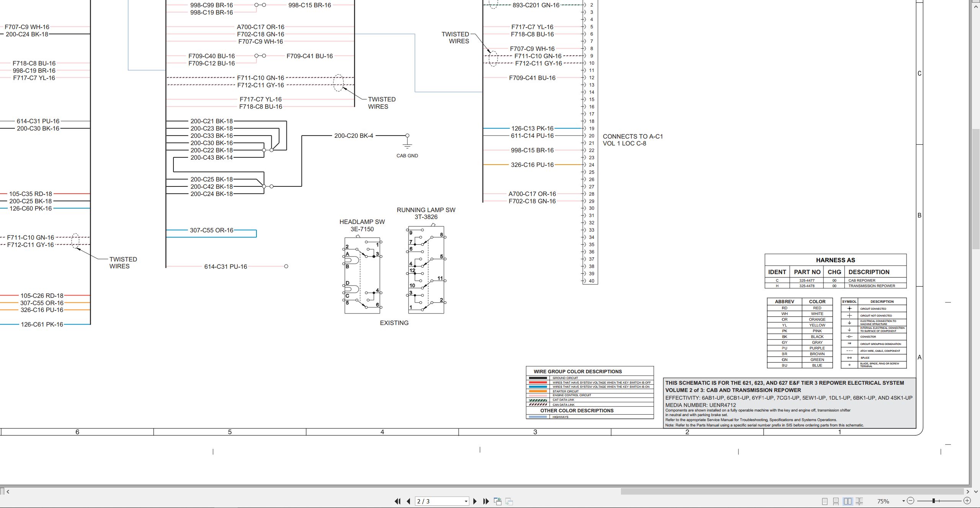Image resolution: width=980 pixels, height=508 pixels.
Task: Click the zoom out minus button
Action: tap(911, 501)
